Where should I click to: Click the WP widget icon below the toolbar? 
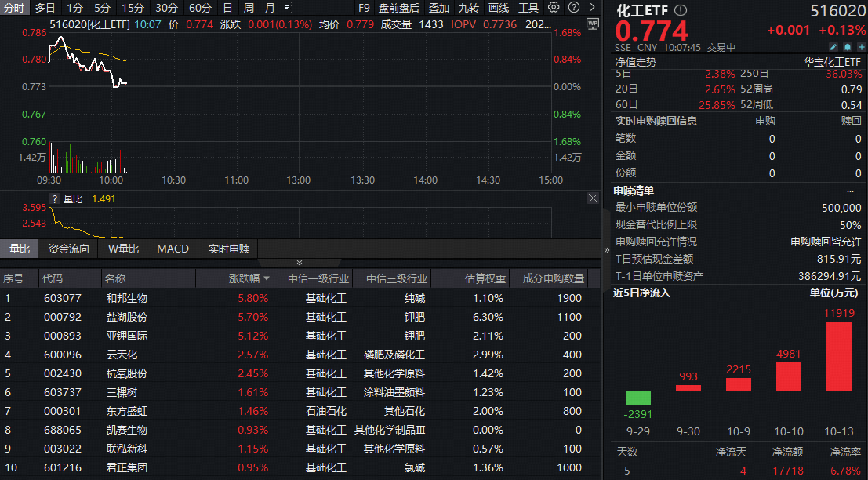(593, 24)
